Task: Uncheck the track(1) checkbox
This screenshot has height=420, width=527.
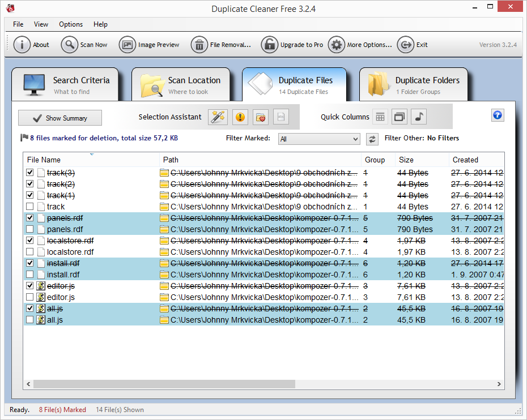Action: coord(29,195)
